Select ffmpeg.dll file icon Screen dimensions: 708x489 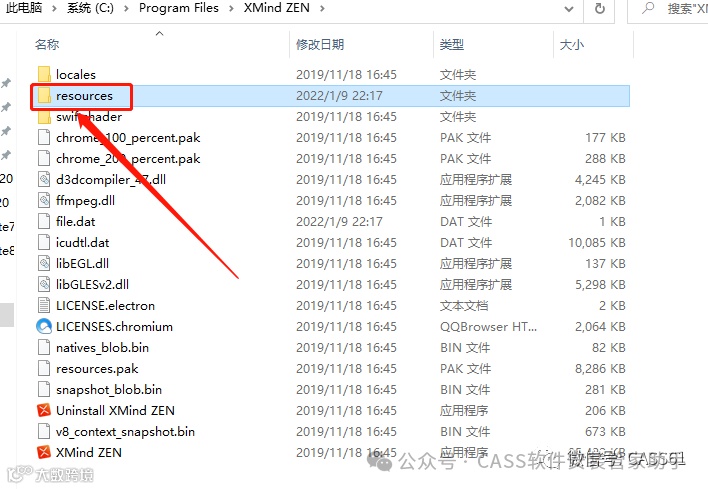[44, 200]
